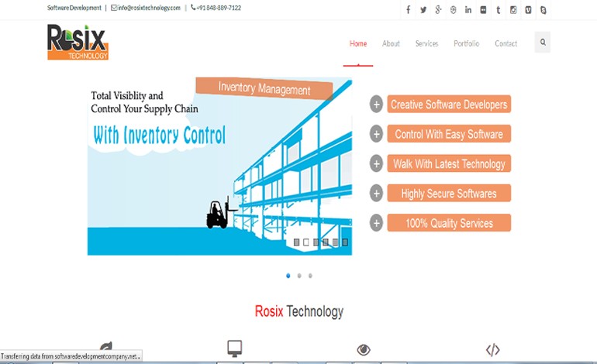This screenshot has height=364, width=597.
Task: Open the Skype social icon
Action: [544, 10]
